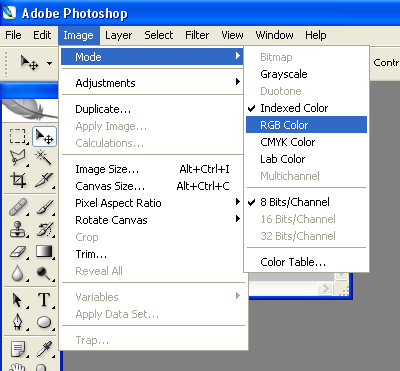Choose RGB Color from Mode submenu
Viewport: 400px width, 371px height.
pos(306,125)
